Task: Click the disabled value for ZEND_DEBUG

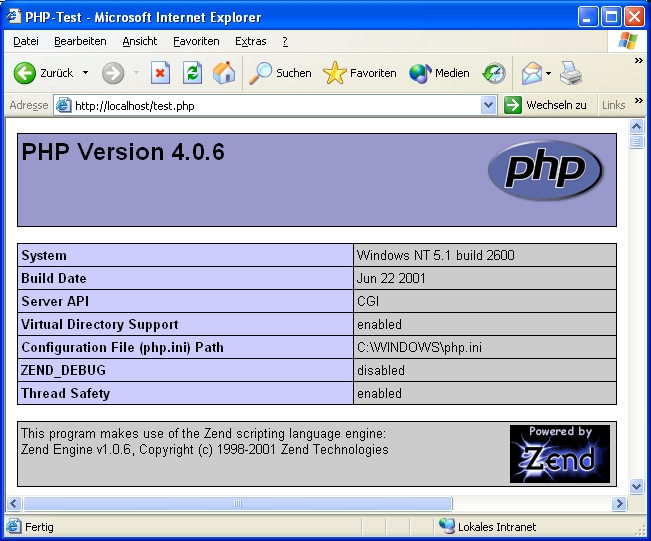Action: pos(381,370)
